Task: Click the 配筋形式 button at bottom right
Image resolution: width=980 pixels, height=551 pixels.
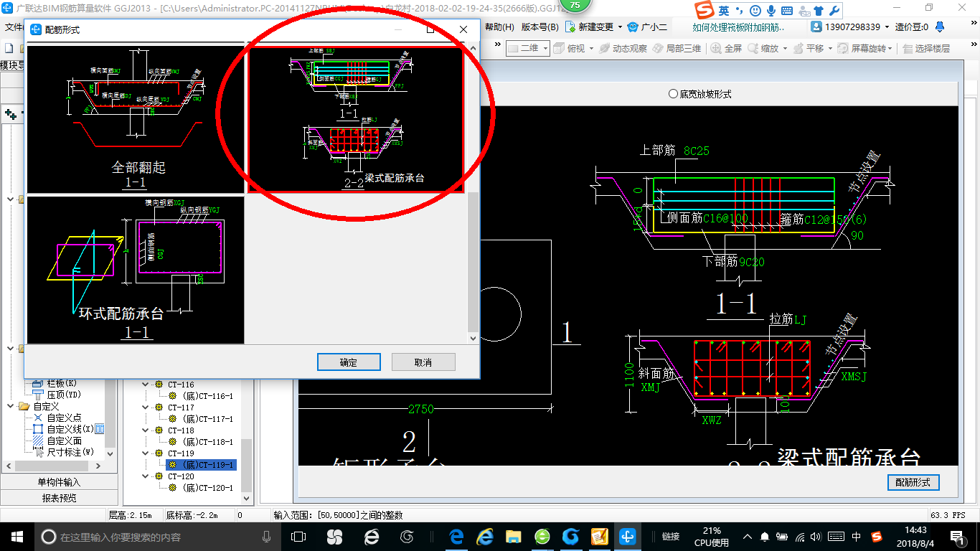Action: (913, 482)
